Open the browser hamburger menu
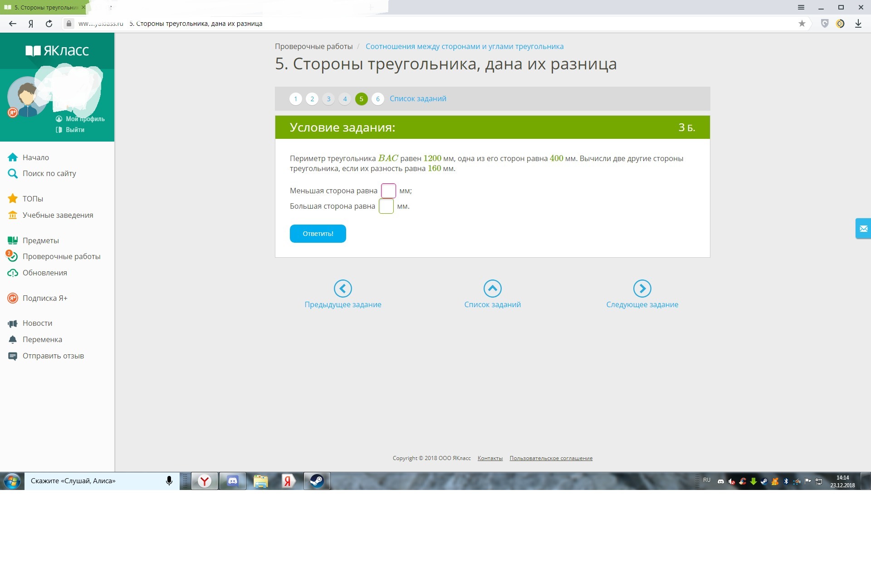This screenshot has height=588, width=871. pyautogui.click(x=801, y=7)
